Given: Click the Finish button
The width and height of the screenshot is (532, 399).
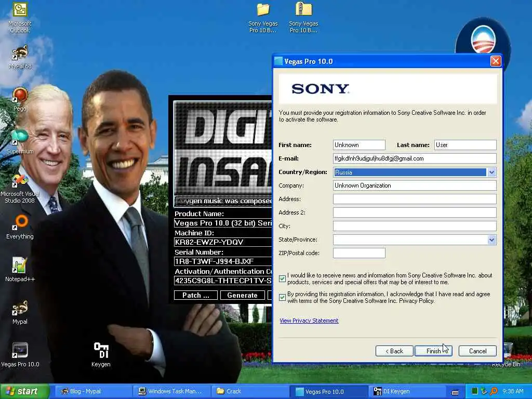Looking at the screenshot, I should pos(433,351).
